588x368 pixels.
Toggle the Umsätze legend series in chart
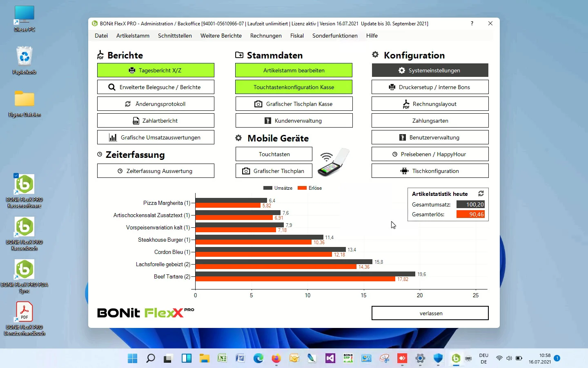pos(278,188)
